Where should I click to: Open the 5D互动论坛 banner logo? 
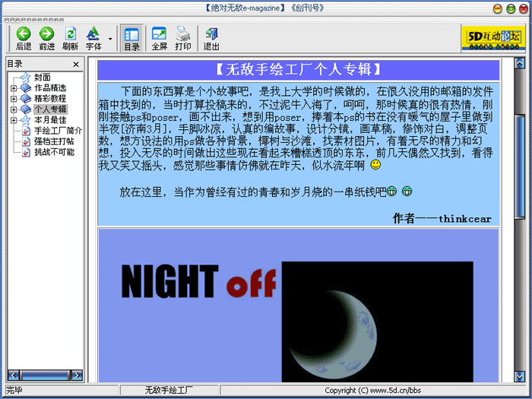click(x=493, y=38)
